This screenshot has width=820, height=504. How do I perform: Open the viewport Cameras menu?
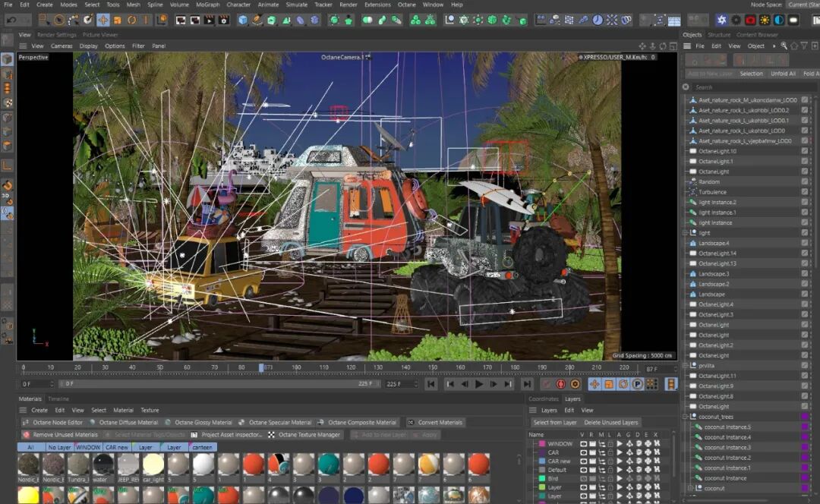point(61,46)
